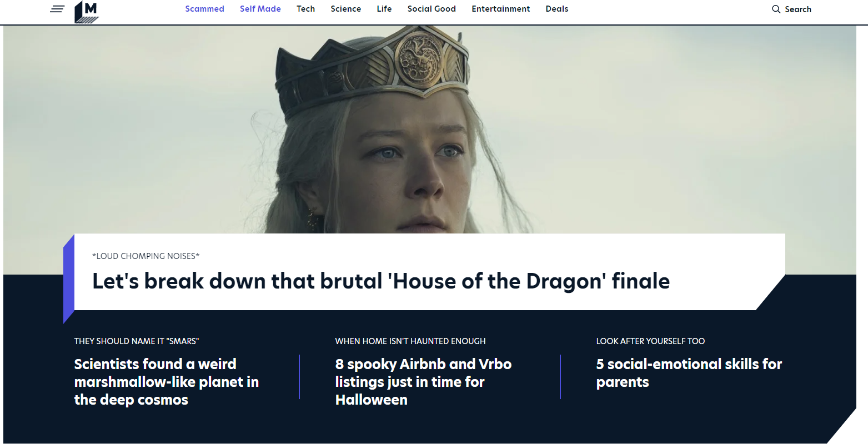Viewport: 868px width, 448px height.
Task: Go to the Self Made section
Action: point(260,9)
